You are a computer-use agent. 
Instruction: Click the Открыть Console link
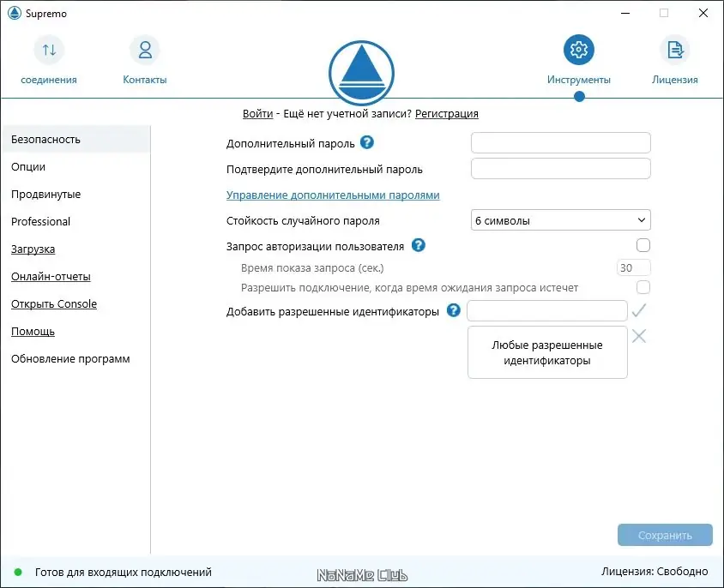[54, 303]
